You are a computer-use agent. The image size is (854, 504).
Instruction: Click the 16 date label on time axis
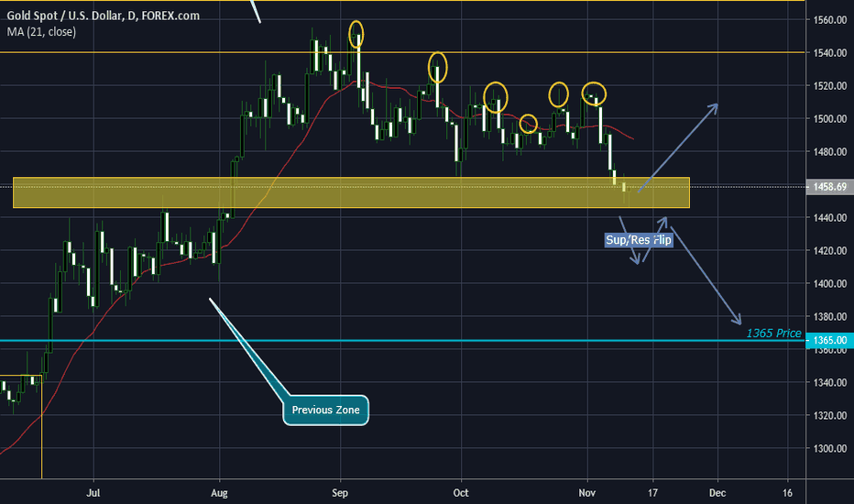coord(787,493)
